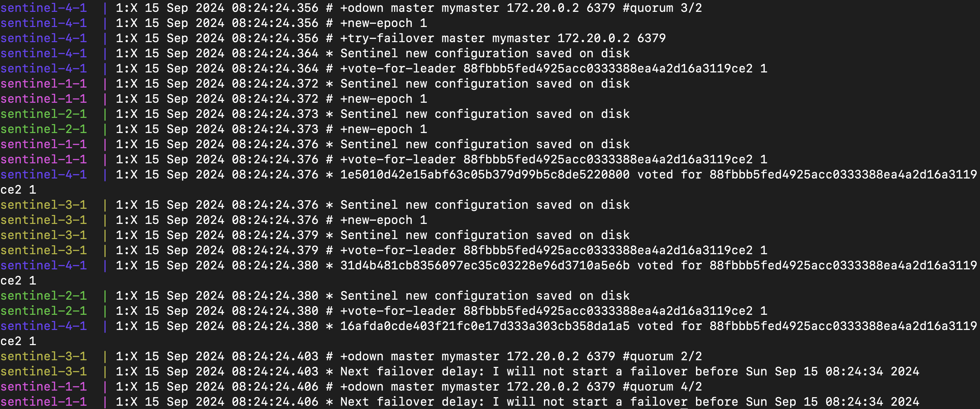Click the sentinel ID starting with 16afda0cde40
The height and width of the screenshot is (409, 980).
485,326
